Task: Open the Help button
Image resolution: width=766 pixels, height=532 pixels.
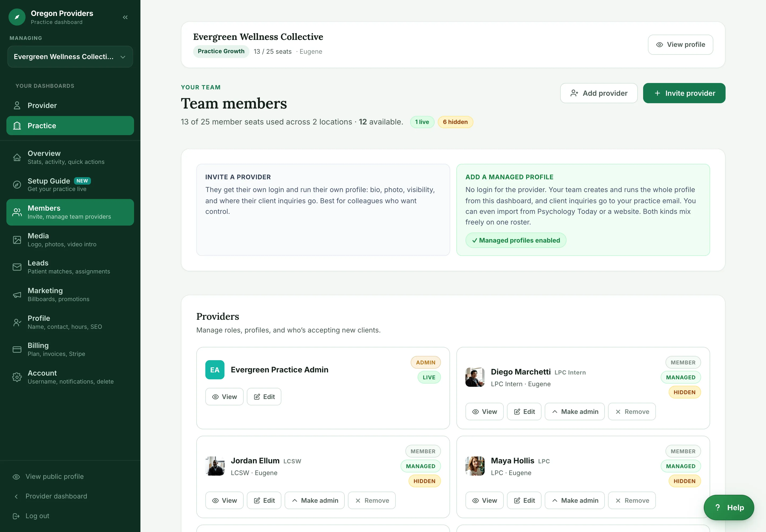Action: [x=729, y=508]
